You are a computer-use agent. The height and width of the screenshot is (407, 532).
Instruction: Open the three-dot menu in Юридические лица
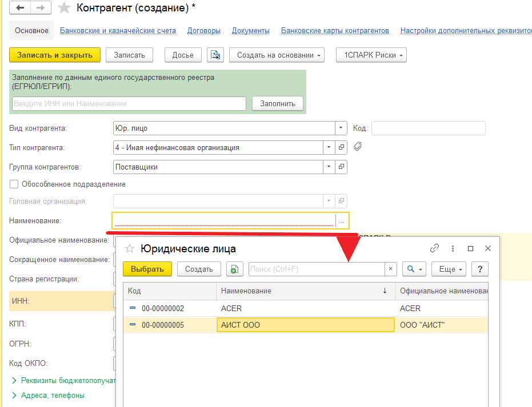point(453,248)
